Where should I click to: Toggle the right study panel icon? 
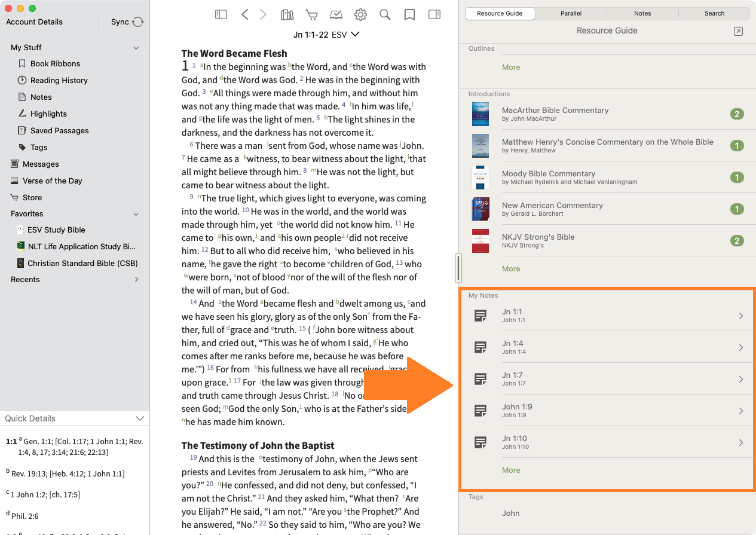coord(434,15)
